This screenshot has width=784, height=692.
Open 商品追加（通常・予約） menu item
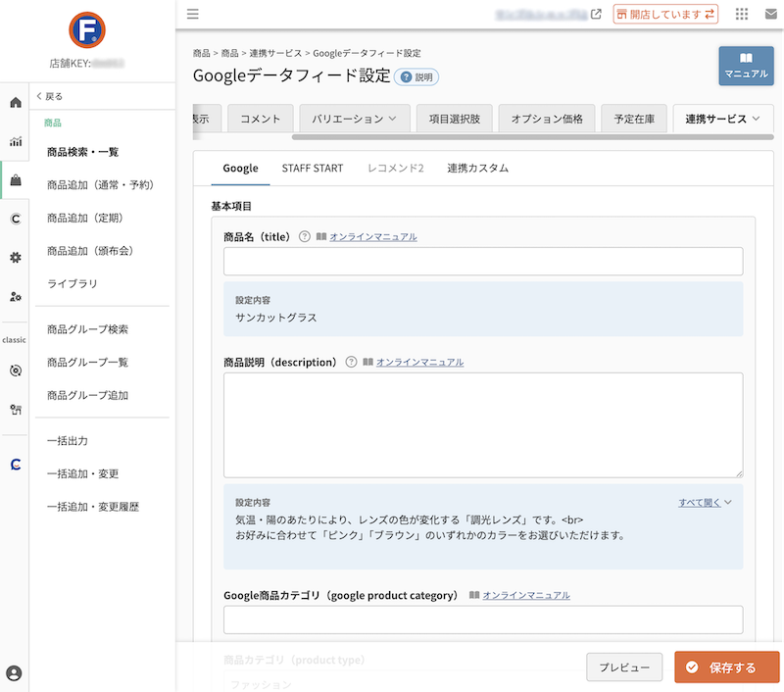tap(100, 184)
